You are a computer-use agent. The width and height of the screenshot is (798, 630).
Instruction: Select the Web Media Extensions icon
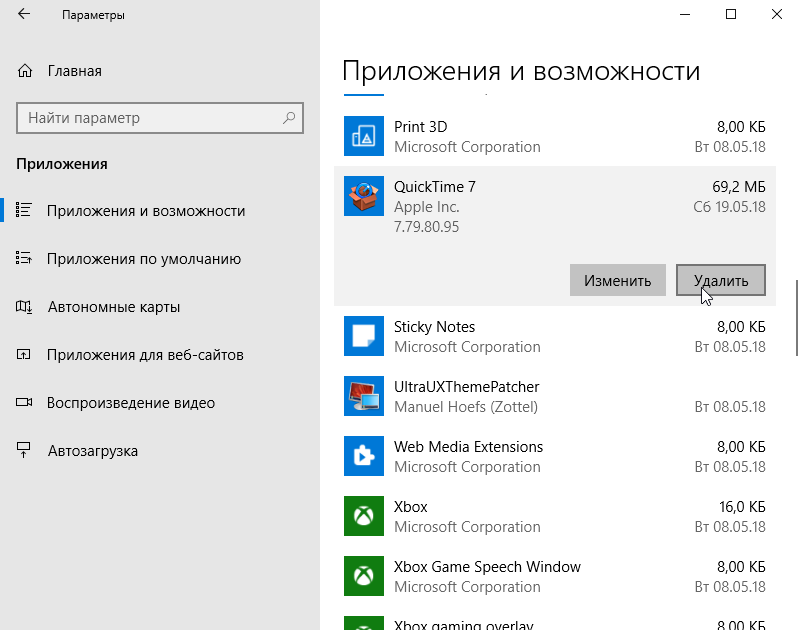364,456
